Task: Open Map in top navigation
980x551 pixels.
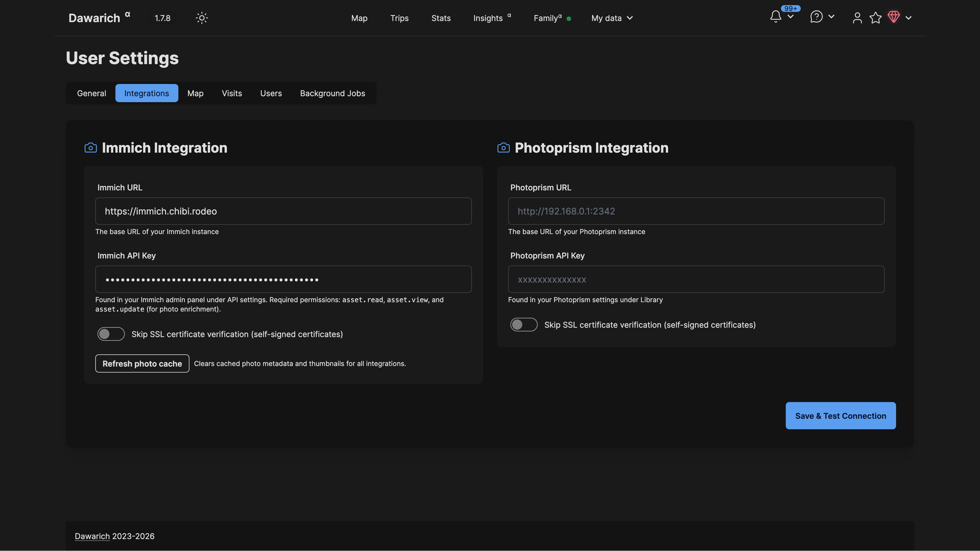Action: click(359, 18)
